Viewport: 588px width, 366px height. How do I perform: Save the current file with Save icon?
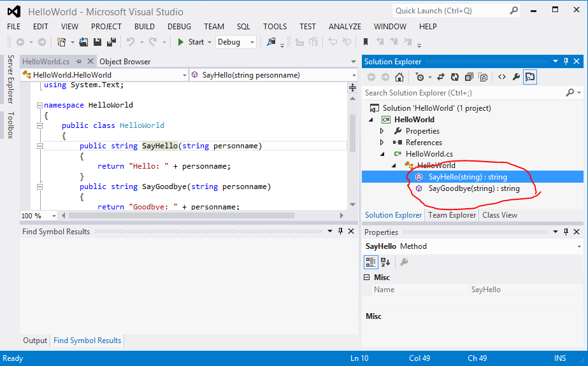[97, 42]
